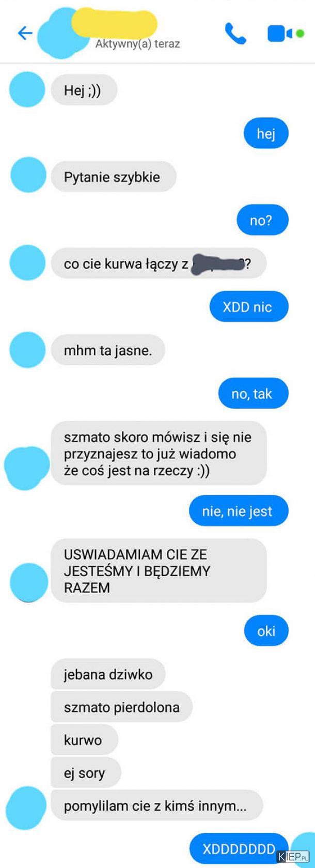Tap the avatar beside 'mhm ta jasne.'
315x868 pixels.
pos(28,350)
